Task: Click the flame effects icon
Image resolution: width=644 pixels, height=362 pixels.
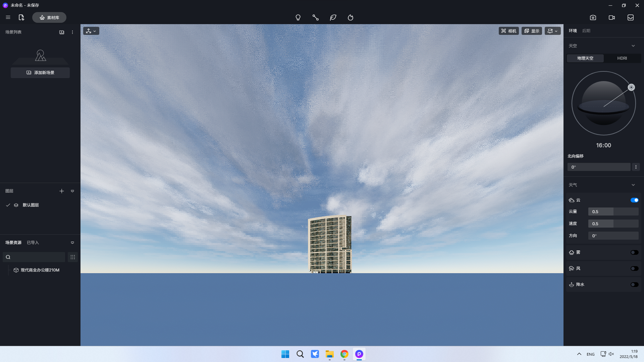Action: 351,17
